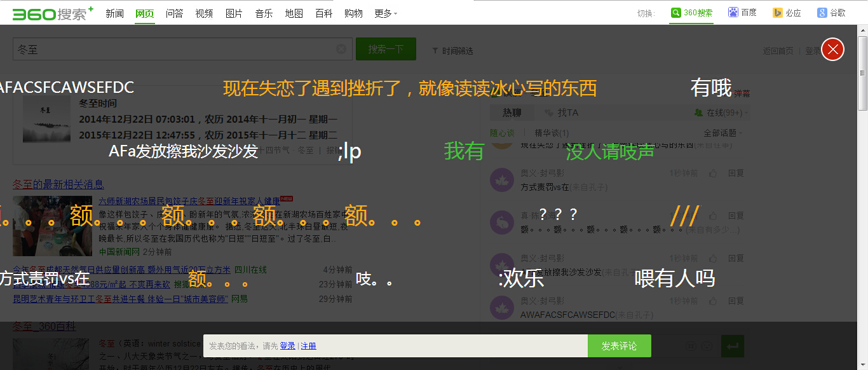The image size is (868, 370).
Task: Click the 360搜索 logo
Action: tap(53, 13)
